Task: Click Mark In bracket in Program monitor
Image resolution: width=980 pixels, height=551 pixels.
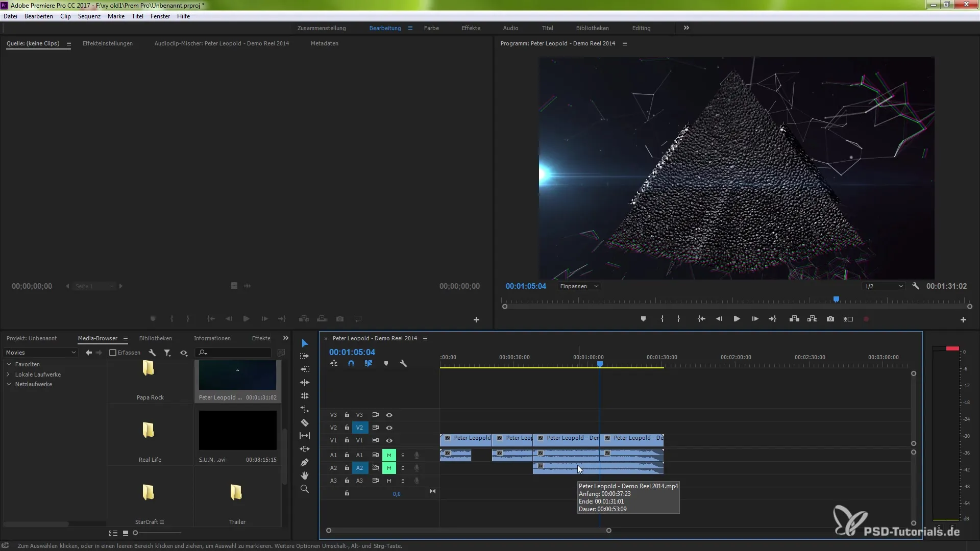Action: click(662, 319)
